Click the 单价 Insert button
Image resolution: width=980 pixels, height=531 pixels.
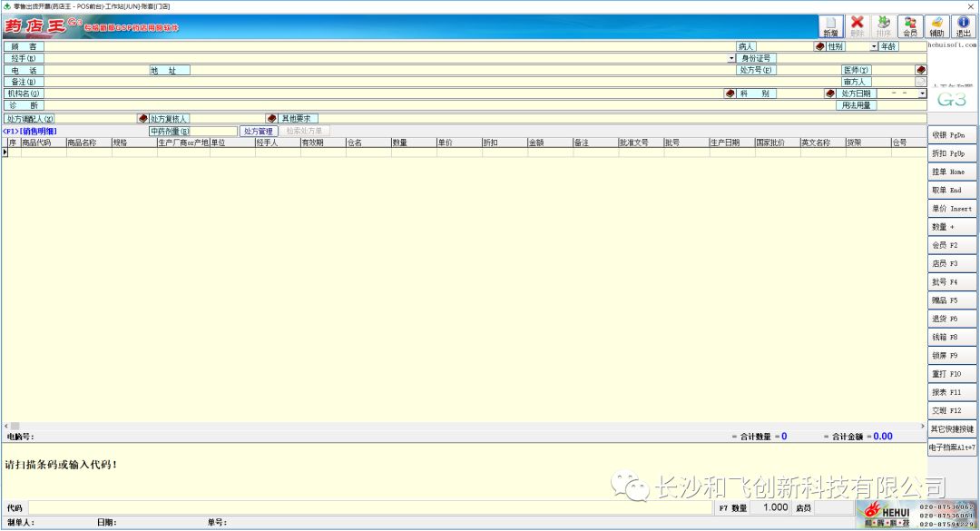point(952,208)
